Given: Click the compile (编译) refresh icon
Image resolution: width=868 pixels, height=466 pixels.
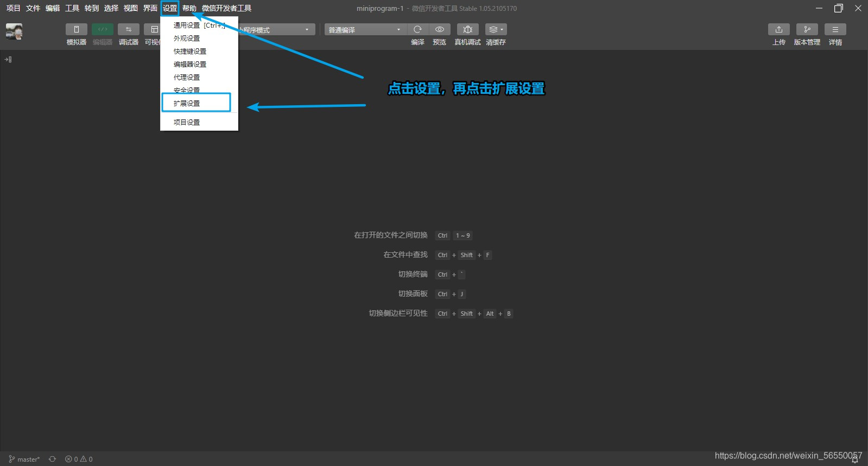Looking at the screenshot, I should coord(417,29).
